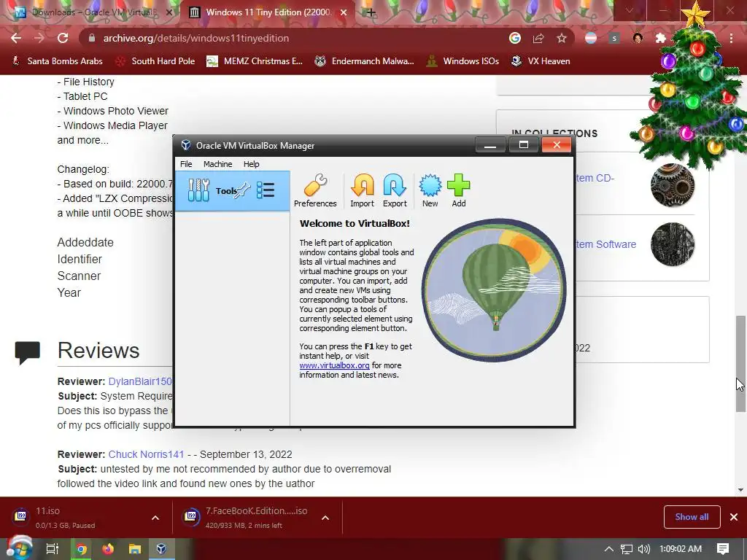Share this page icon
The image size is (747, 560).
538,38
